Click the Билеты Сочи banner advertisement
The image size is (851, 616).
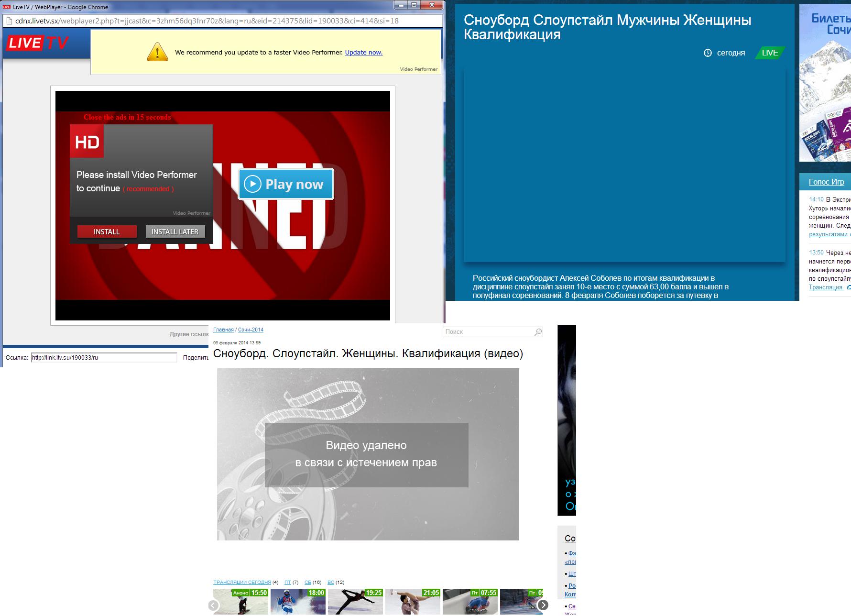[825, 83]
